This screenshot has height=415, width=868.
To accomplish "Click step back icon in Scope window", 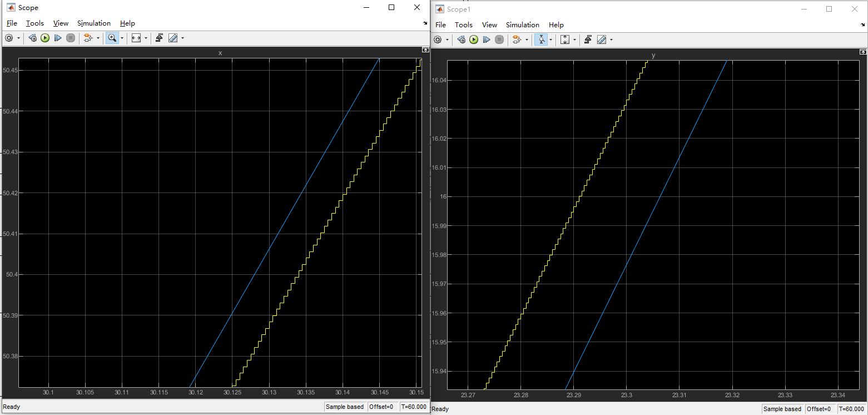I will point(33,38).
